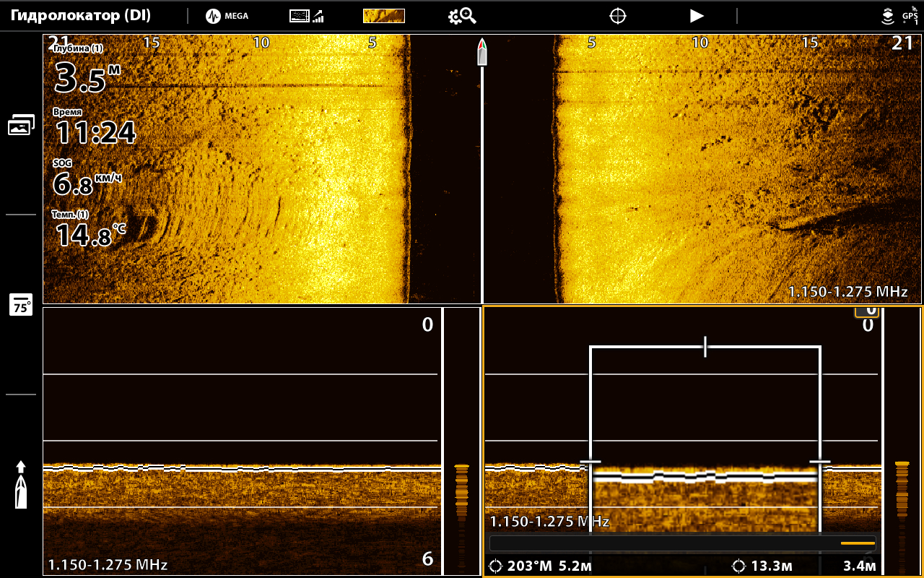Tap the MEGA imaging frequency icon
The image size is (924, 578).
(x=227, y=16)
